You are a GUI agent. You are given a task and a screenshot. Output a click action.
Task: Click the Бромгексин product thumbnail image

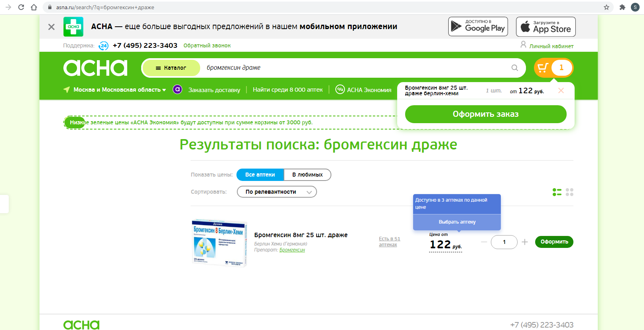219,243
